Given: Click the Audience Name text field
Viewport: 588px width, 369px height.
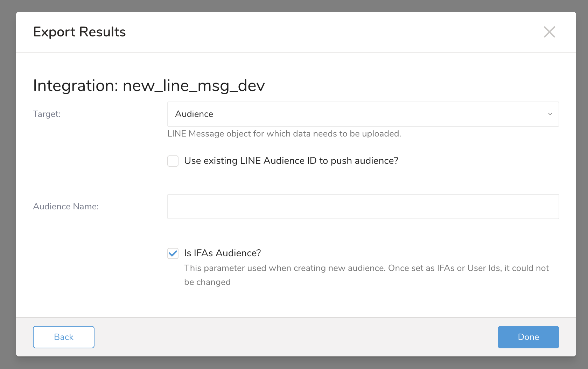Looking at the screenshot, I should pyautogui.click(x=363, y=207).
